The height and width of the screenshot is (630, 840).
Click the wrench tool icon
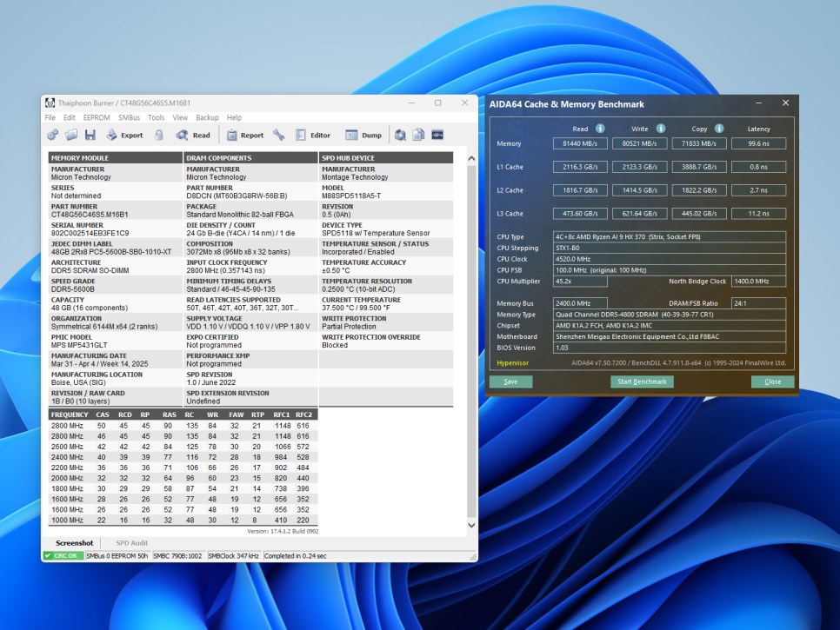click(278, 135)
